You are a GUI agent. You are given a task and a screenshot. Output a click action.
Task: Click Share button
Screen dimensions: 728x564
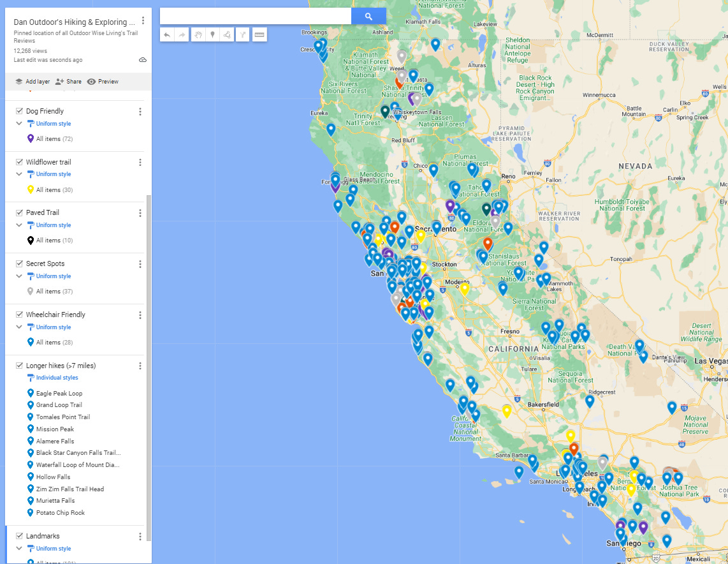68,81
